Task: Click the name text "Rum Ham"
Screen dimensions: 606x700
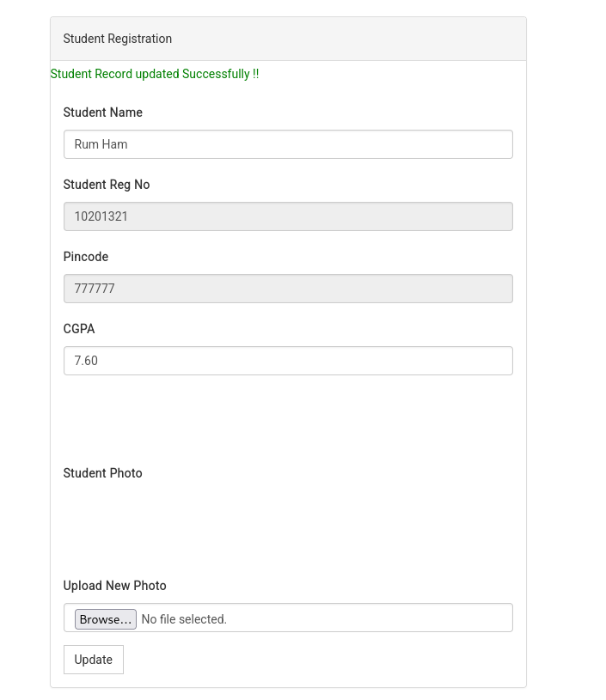Action: coord(101,144)
